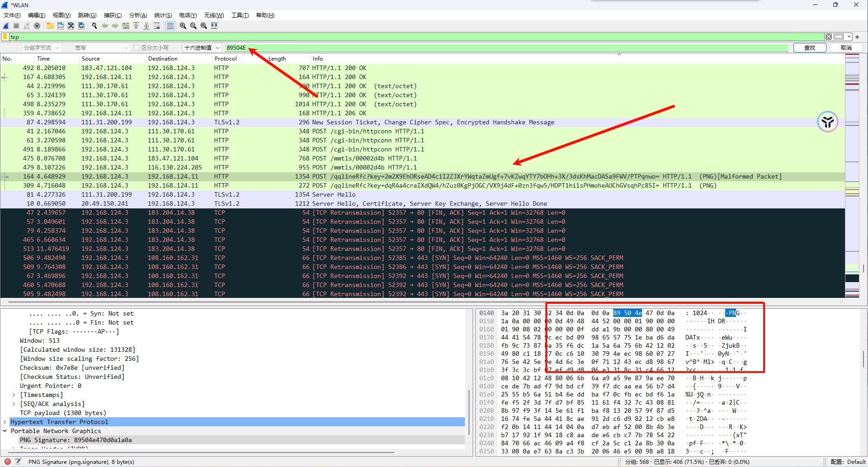Click the find packet magnifier icon
The width and height of the screenshot is (868, 467).
pyautogui.click(x=94, y=26)
